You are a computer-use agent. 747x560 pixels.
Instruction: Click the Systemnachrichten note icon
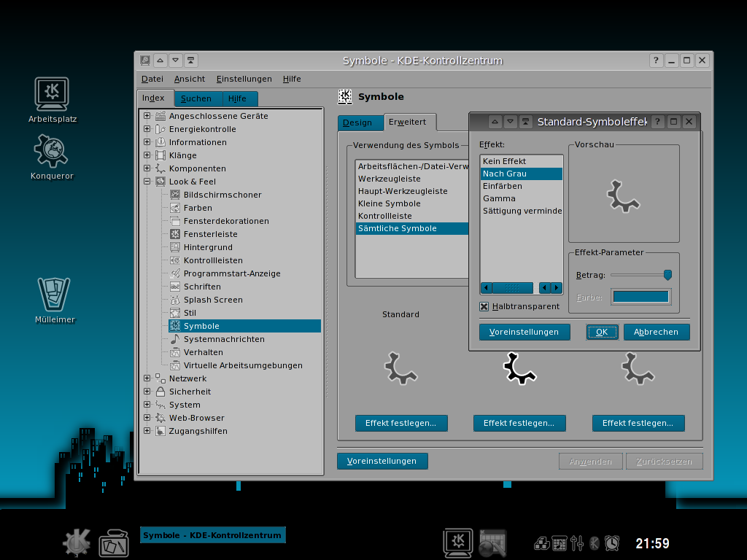[x=175, y=338]
